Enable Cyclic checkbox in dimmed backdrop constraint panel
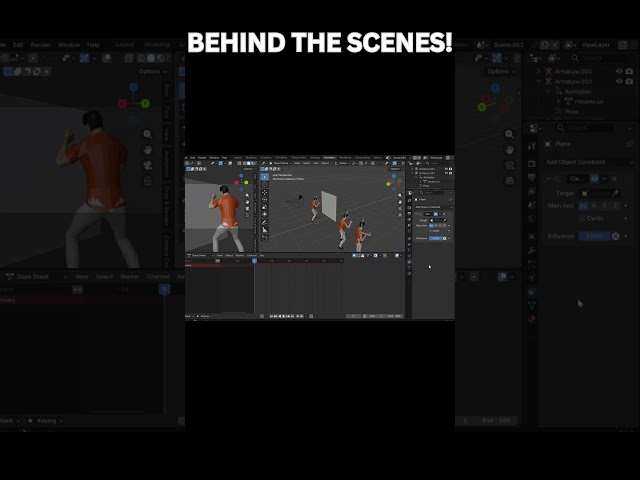The width and height of the screenshot is (640, 480). point(582,218)
